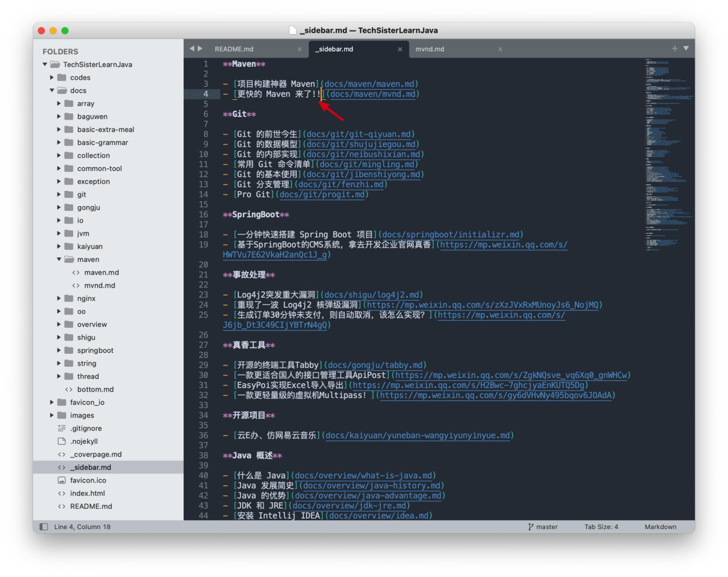The width and height of the screenshot is (728, 577).
Task: Open the tab list dropdown arrow
Action: 686,49
